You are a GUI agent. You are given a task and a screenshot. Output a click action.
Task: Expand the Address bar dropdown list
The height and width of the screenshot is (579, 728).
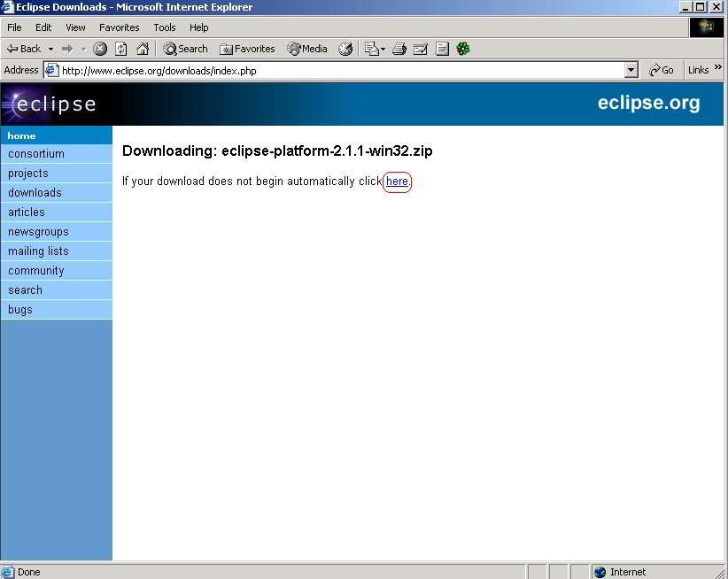coord(631,71)
